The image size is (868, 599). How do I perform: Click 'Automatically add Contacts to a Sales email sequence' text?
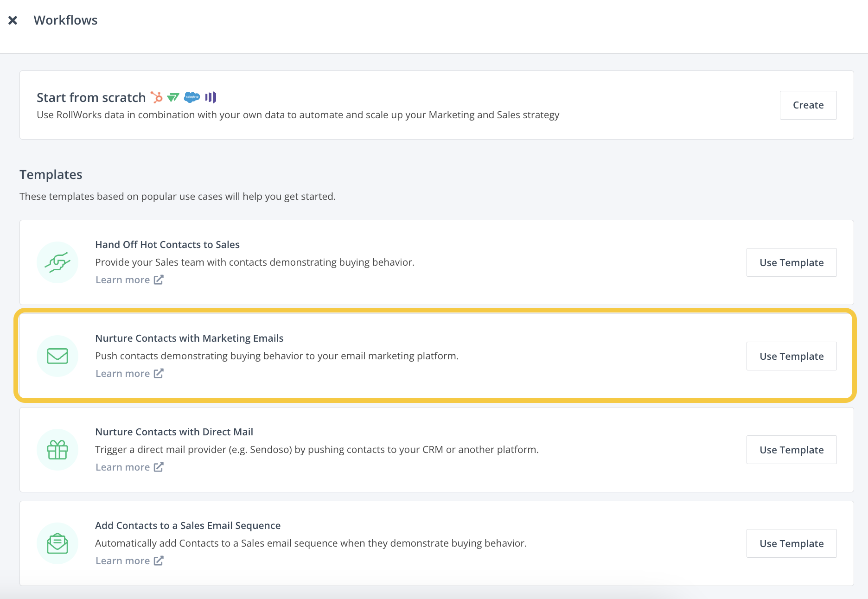pyautogui.click(x=311, y=543)
